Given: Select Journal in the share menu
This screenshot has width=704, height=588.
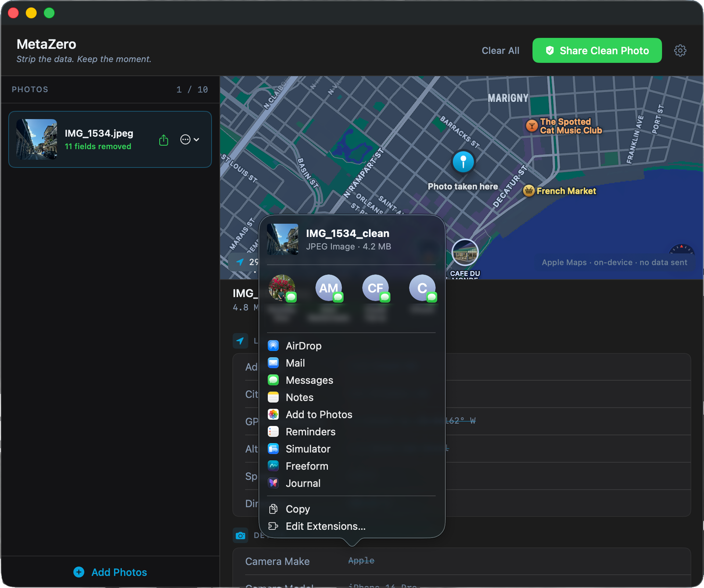Looking at the screenshot, I should click(351, 483).
